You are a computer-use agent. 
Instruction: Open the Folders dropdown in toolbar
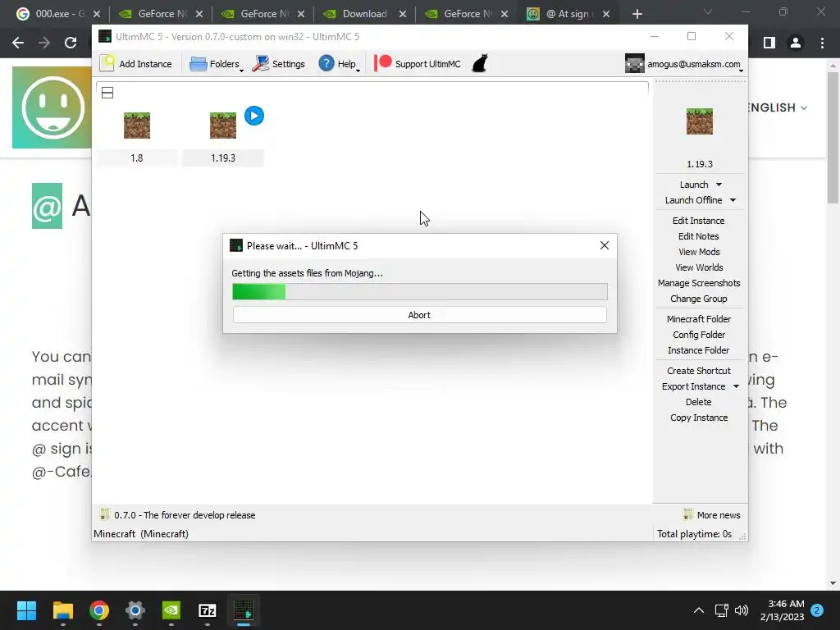(216, 64)
